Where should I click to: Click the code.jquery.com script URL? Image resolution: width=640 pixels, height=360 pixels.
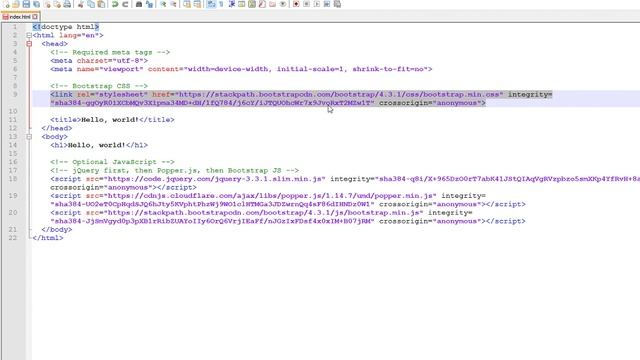click(216, 179)
